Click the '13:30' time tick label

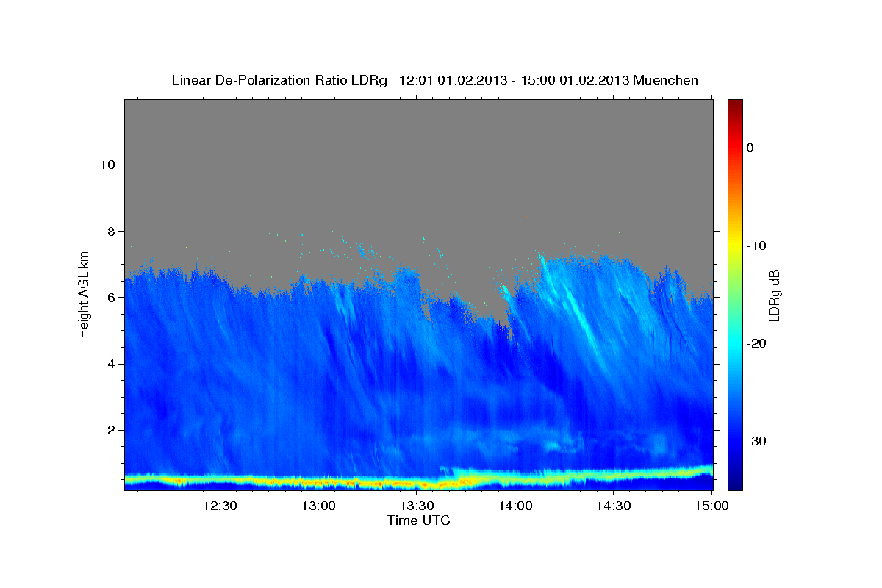point(417,506)
